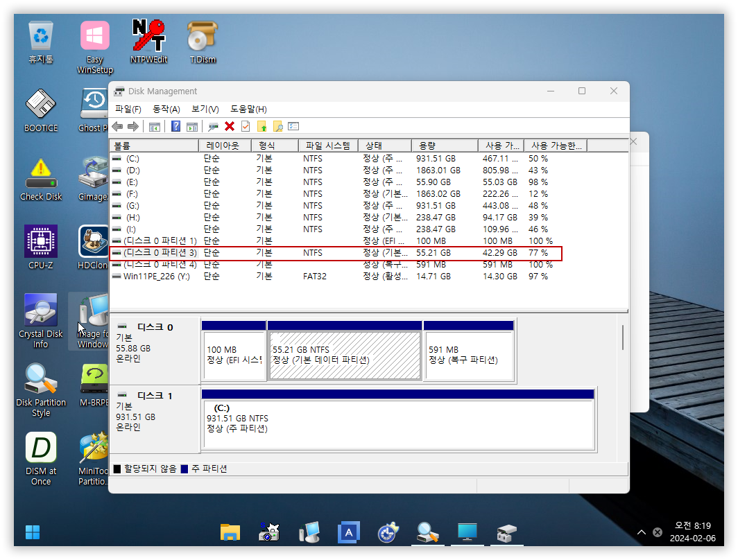Open Disk Partition Style desktop icon

point(41,390)
